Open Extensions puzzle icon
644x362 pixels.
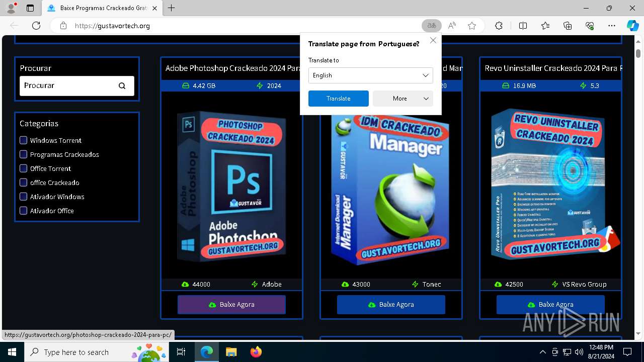pos(499,26)
